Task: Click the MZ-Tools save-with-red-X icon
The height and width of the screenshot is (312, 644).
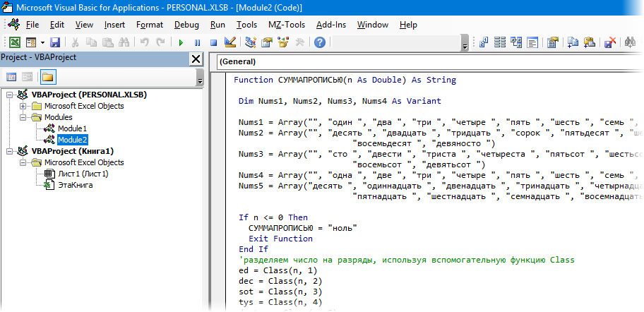Action: pyautogui.click(x=610, y=42)
